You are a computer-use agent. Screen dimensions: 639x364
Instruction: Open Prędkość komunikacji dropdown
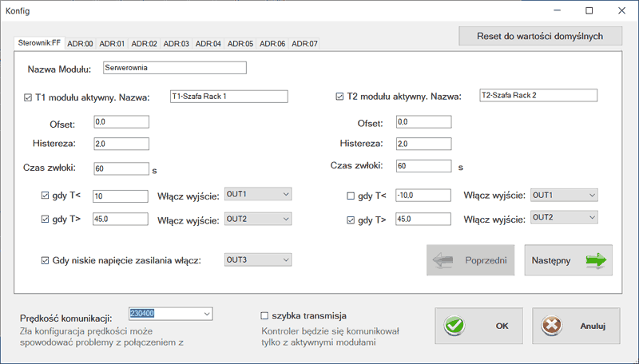click(206, 314)
